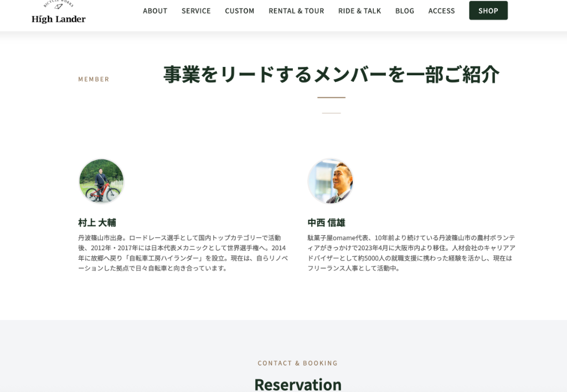Select the member name 中西 信雄
The height and width of the screenshot is (392, 567).
point(326,223)
